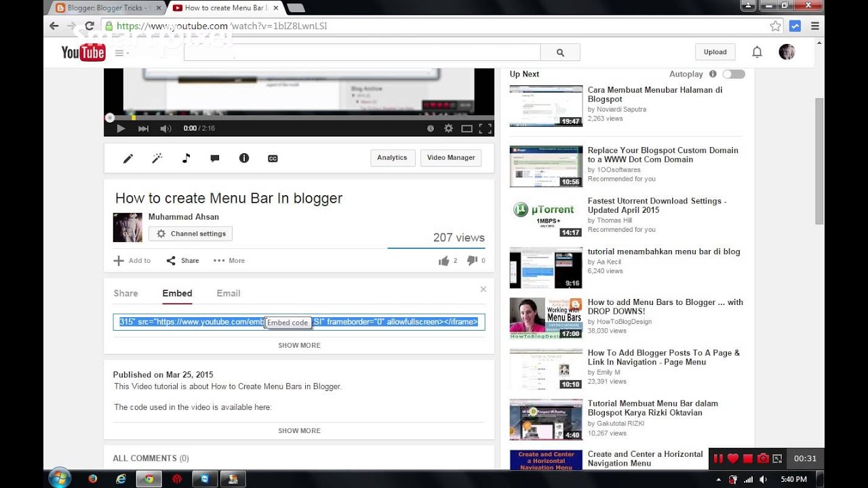Viewport: 868px width, 488px height.
Task: Open the enhancements magic wand icon
Action: point(157,158)
